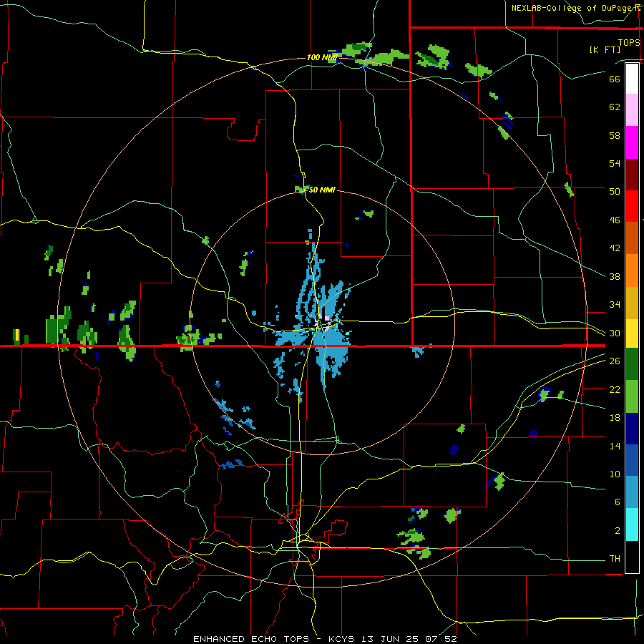Image resolution: width=644 pixels, height=644 pixels.
Task: Click the 50 legend value on the scale
Action: click(615, 191)
